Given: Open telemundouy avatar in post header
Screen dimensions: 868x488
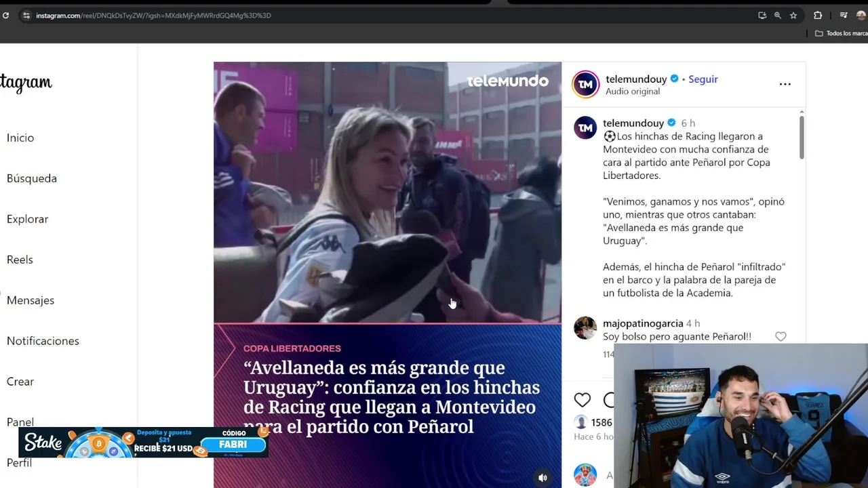Looking at the screenshot, I should tap(586, 85).
